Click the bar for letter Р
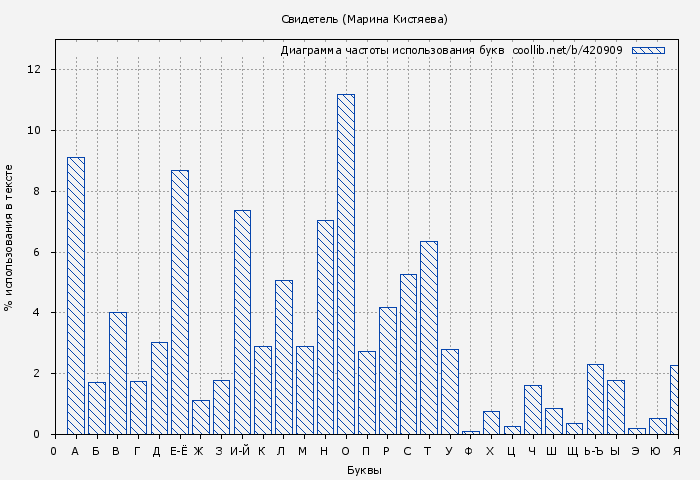The height and width of the screenshot is (480, 700). [387, 370]
